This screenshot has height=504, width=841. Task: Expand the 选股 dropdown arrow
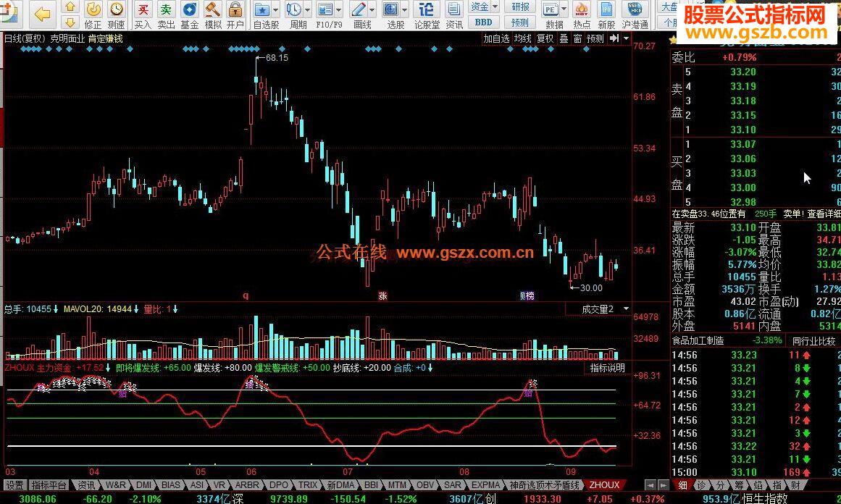tap(404, 10)
